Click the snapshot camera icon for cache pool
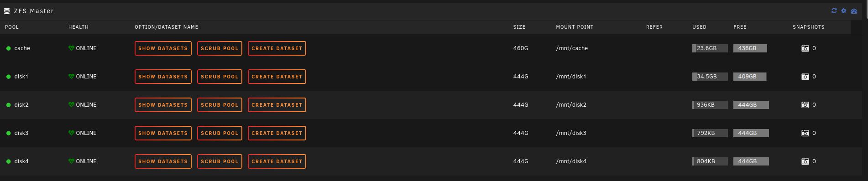Viewport: 868px width, 181px height. pyautogui.click(x=805, y=48)
